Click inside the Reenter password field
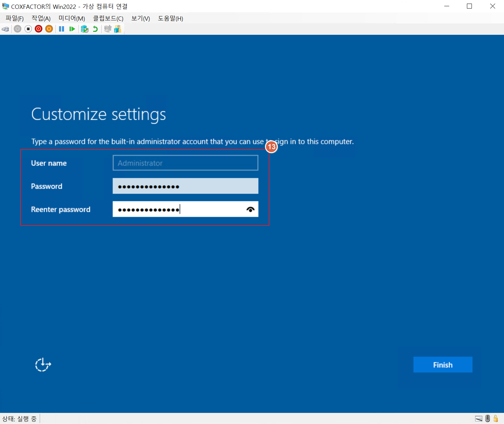504x424 pixels. [185, 209]
